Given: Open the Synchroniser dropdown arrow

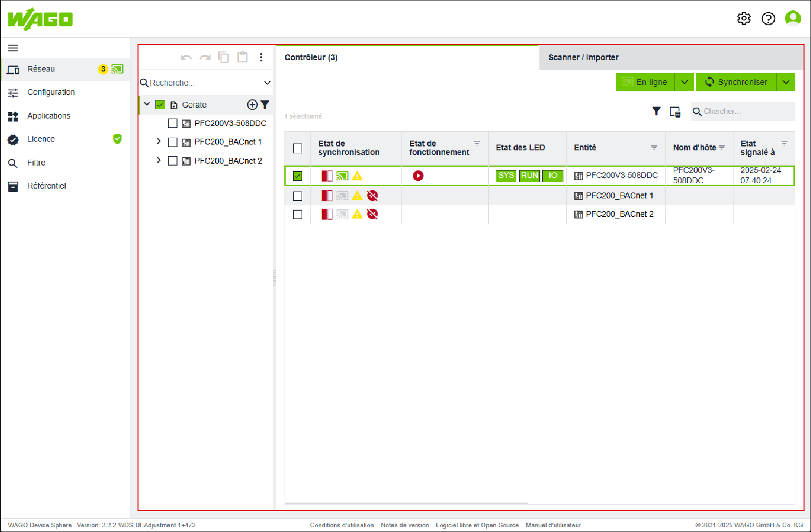Looking at the screenshot, I should 786,82.
